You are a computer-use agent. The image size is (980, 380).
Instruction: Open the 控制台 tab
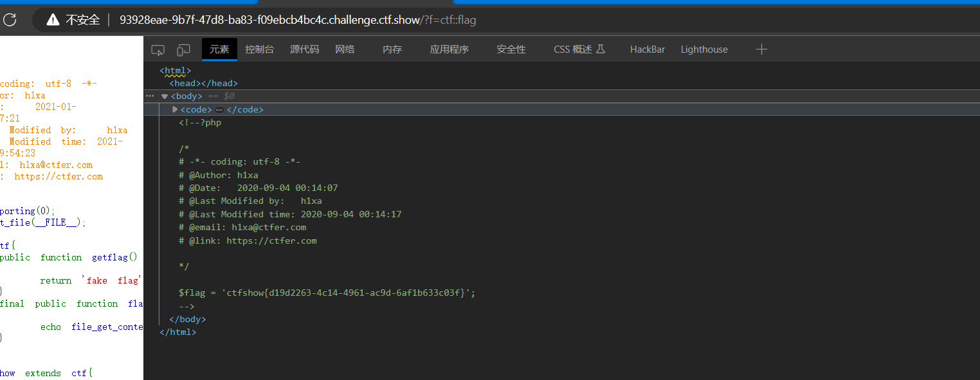[260, 50]
